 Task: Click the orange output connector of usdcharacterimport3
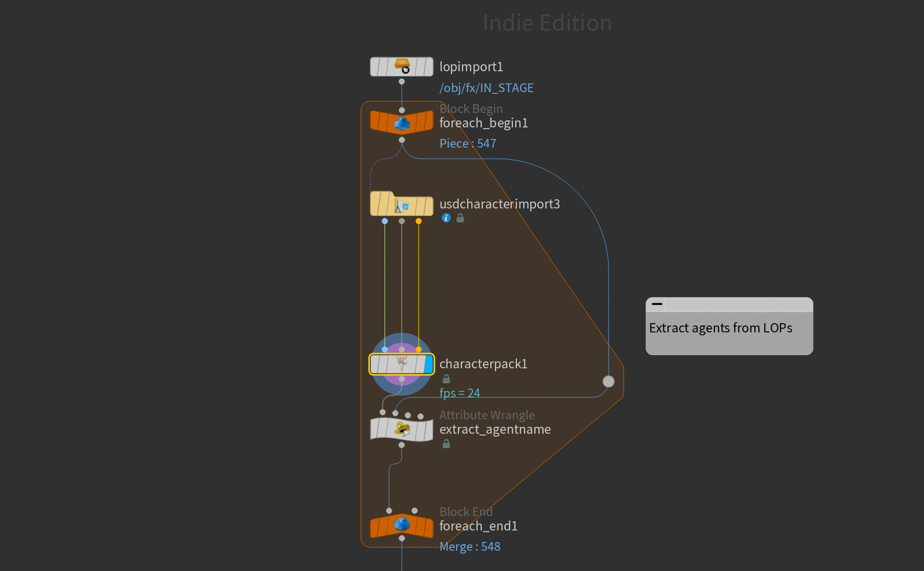(419, 221)
